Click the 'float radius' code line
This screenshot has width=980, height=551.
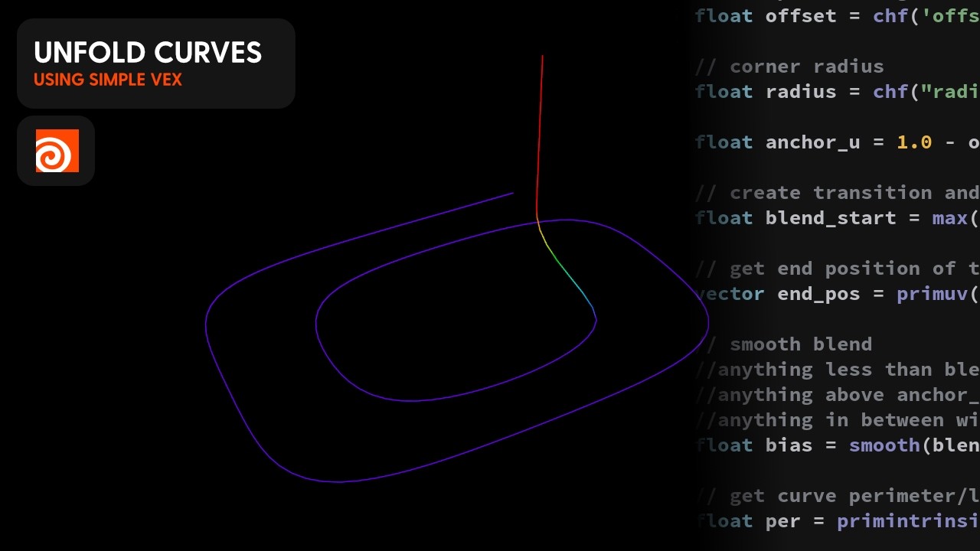[x=837, y=92]
